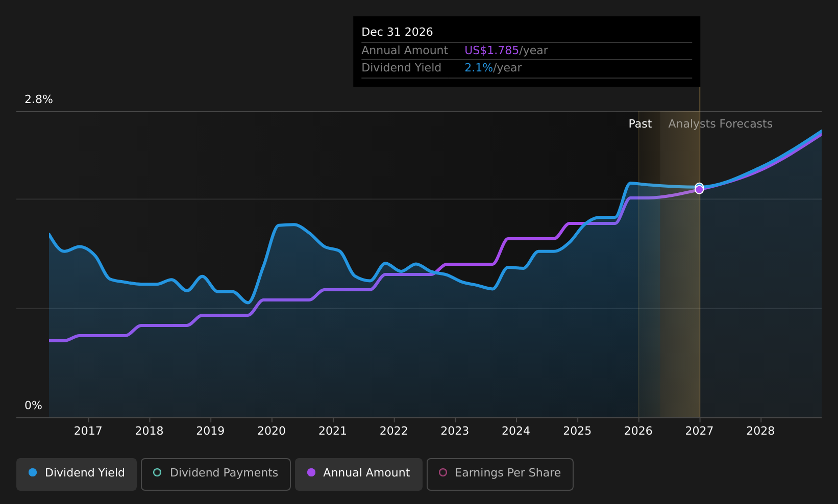
Task: Select the 2020 x-axis label
Action: 272,431
